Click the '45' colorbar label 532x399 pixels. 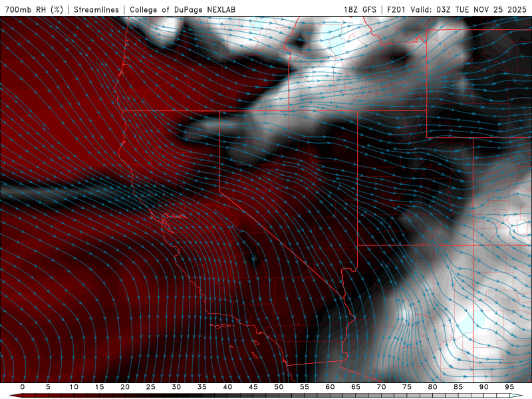[253, 387]
